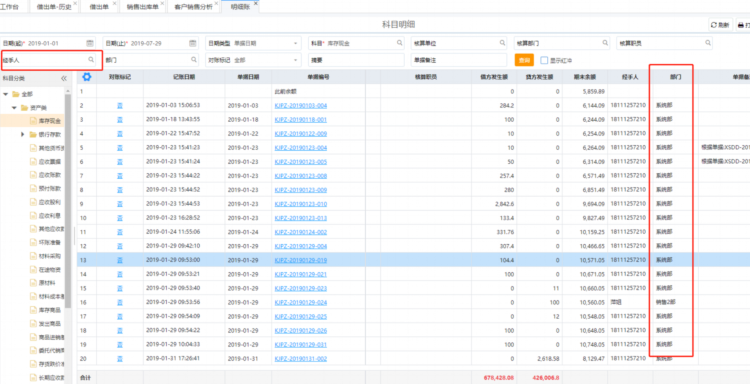Switch to the 销售出库单 tab
Image resolution: width=750 pixels, height=384 pixels.
click(143, 7)
